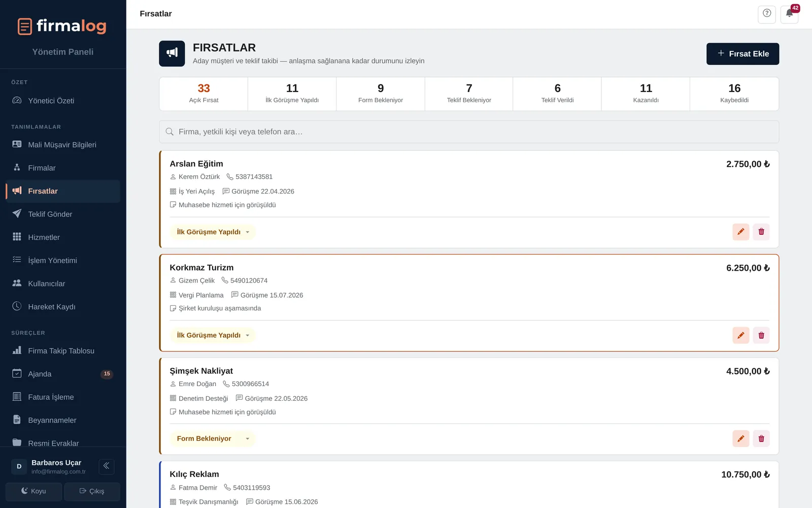Filter by Kaybedildi (16)
812x508 pixels.
(734, 94)
